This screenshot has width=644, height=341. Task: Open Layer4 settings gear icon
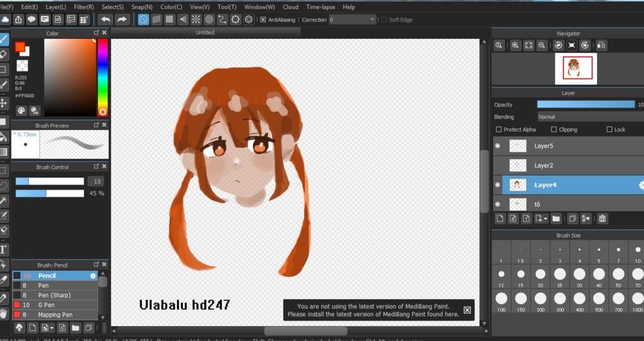(641, 186)
